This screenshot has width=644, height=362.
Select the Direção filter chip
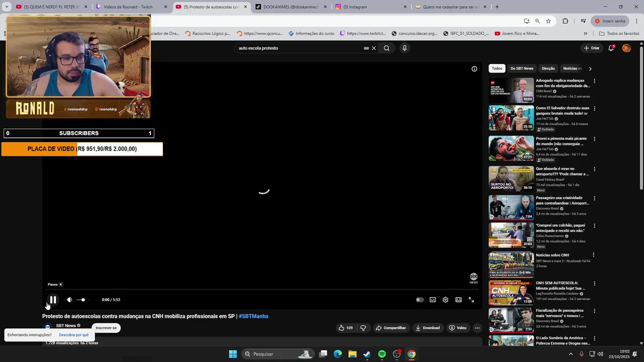tap(548, 68)
